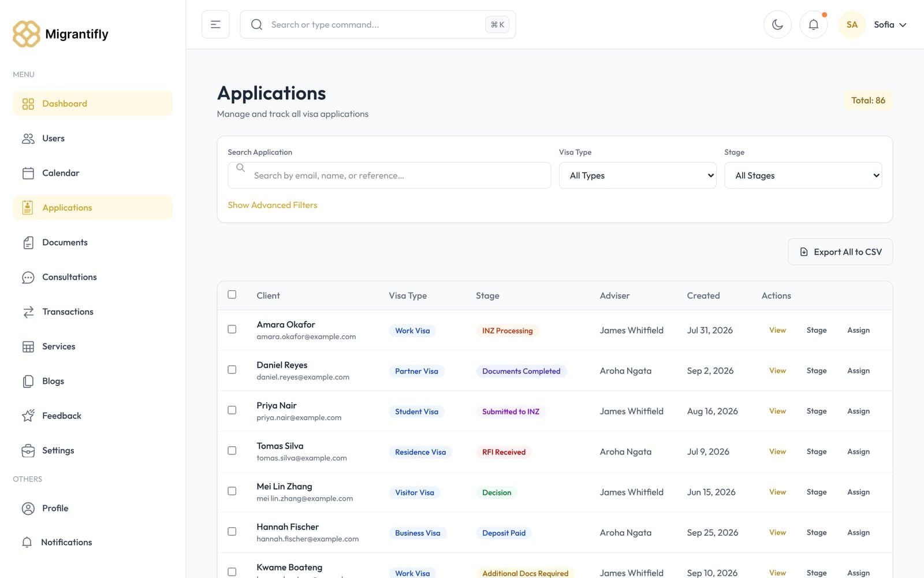View Amara Okafor's application
This screenshot has width=924, height=578.
tap(777, 330)
